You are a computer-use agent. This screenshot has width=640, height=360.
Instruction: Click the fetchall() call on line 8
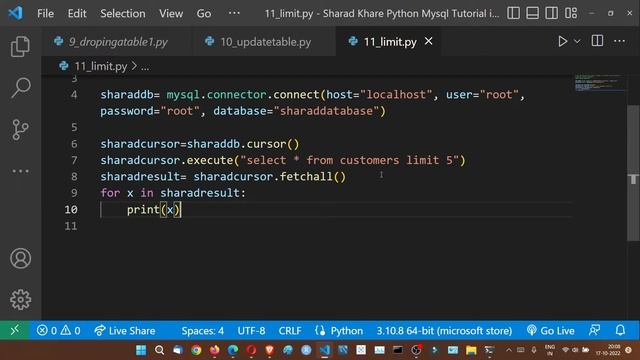(x=313, y=177)
